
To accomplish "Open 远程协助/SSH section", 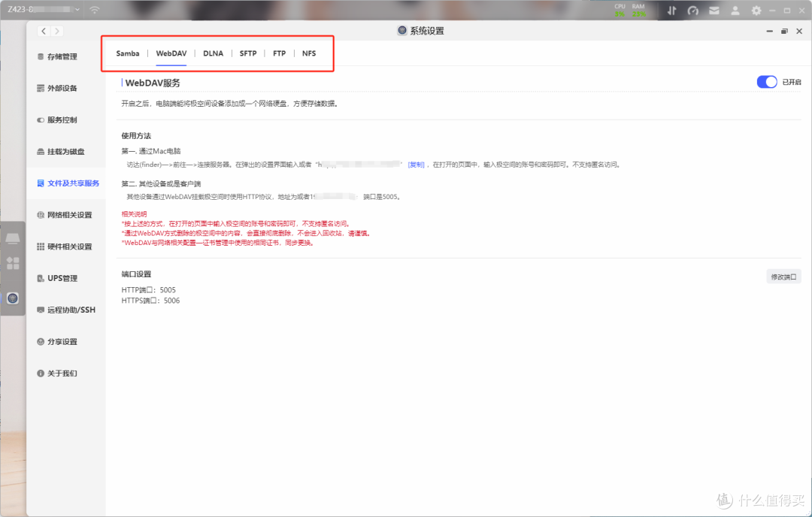I will pos(65,310).
